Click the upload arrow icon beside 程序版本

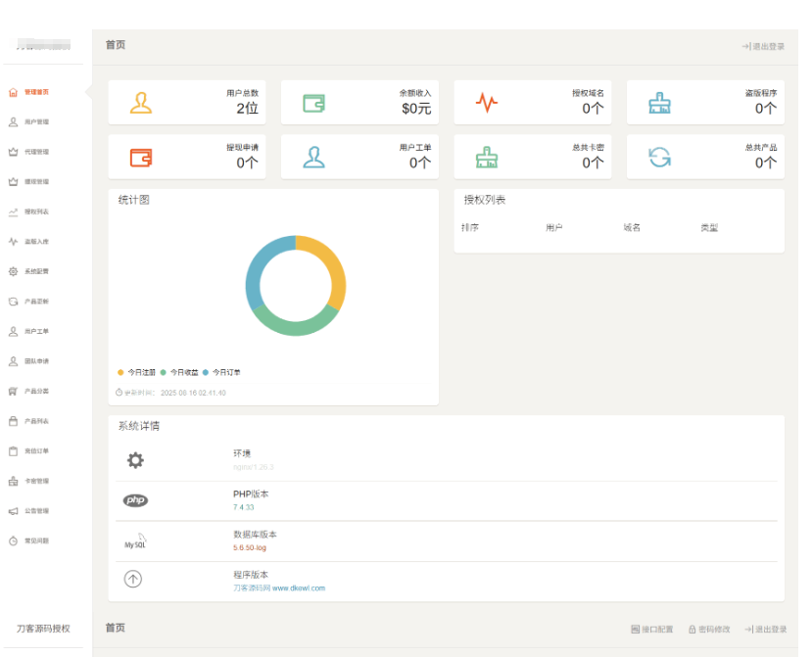tap(134, 579)
